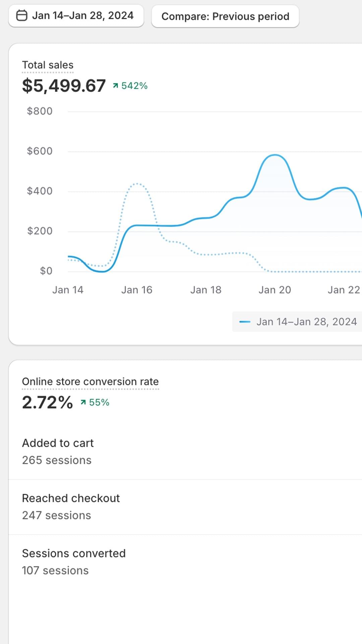Open the Jan 14–Jan 28, 2024 date range picker
This screenshot has width=362, height=644.
76,16
